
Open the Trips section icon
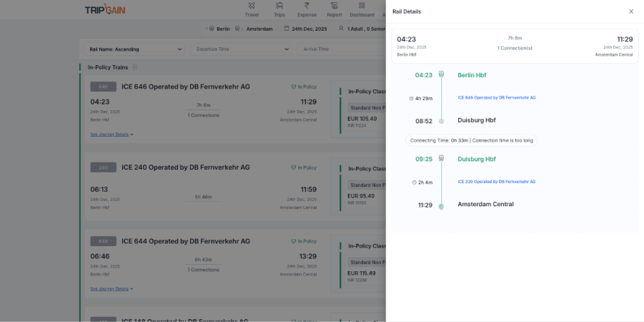click(279, 6)
